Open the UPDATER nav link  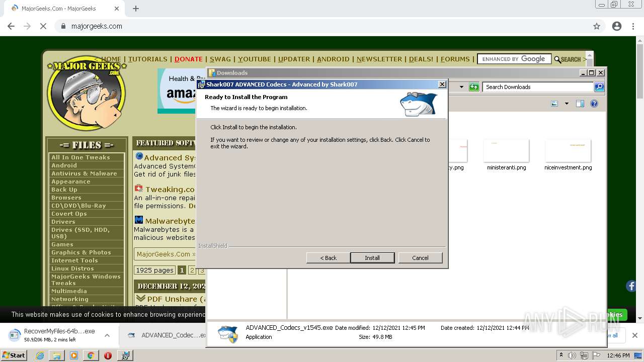click(294, 59)
